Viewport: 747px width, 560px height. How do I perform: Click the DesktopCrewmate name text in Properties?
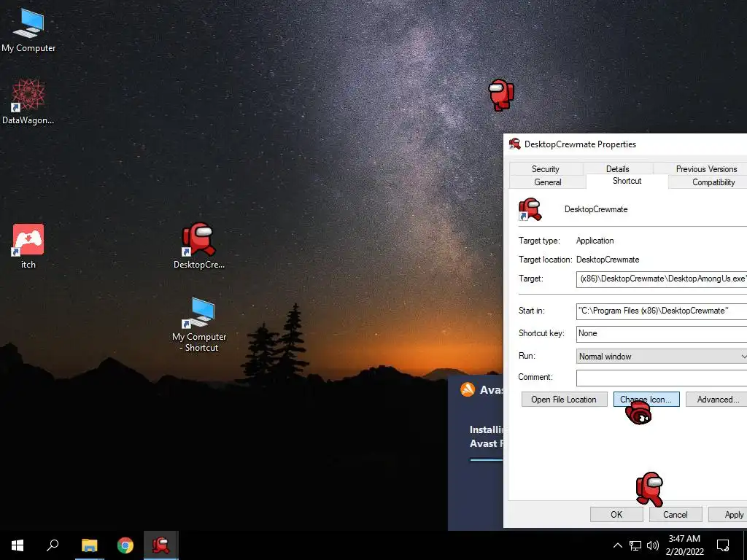tap(596, 209)
